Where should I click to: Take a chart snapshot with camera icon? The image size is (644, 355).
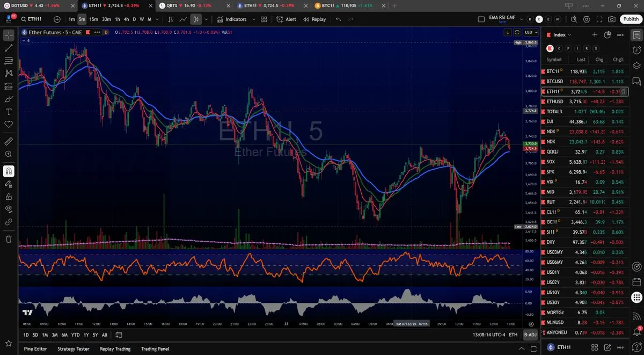(612, 19)
